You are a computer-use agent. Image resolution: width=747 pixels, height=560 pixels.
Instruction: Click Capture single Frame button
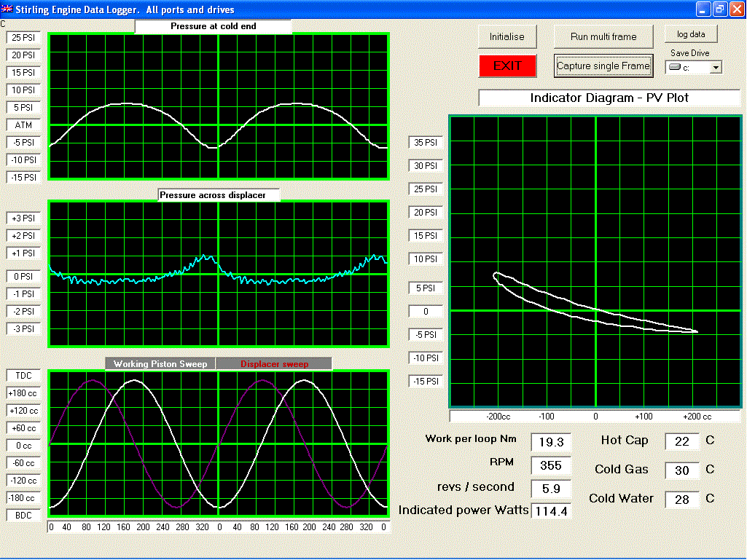[x=603, y=66]
